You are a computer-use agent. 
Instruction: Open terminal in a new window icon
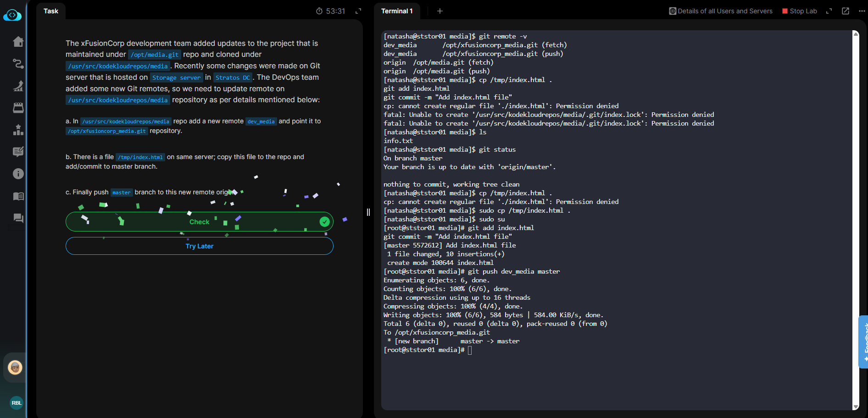pyautogui.click(x=845, y=11)
